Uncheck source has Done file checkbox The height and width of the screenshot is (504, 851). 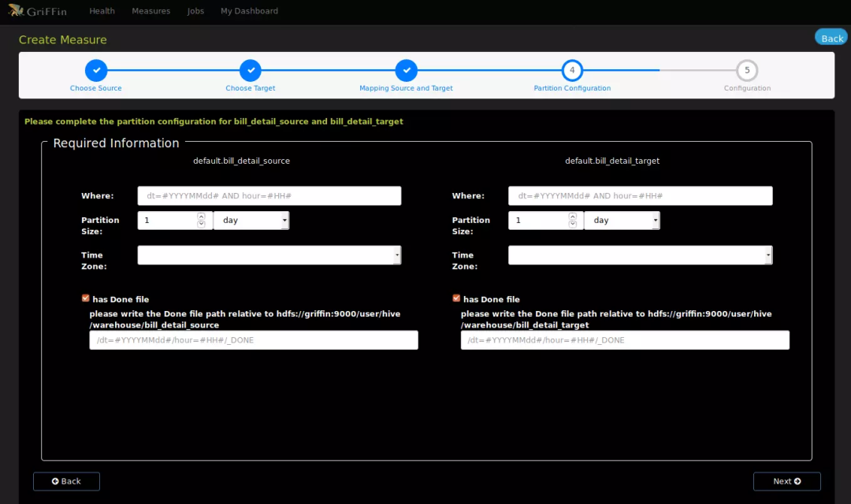[x=85, y=298]
